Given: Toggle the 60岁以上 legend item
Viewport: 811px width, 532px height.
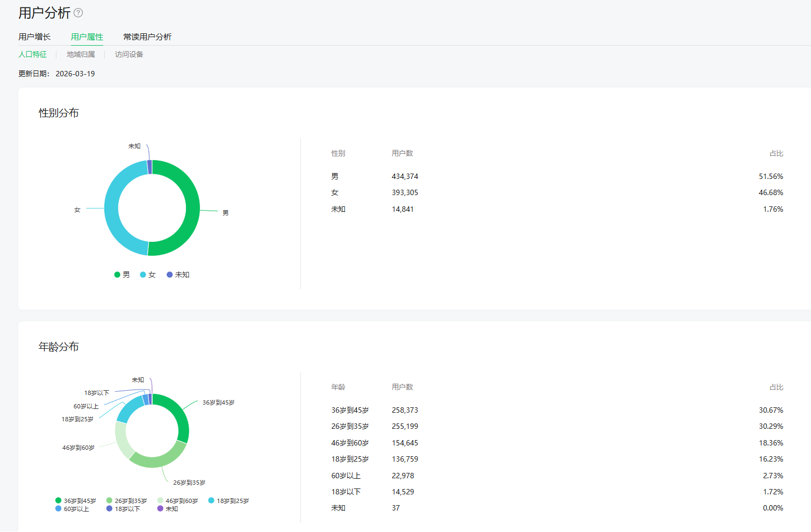Looking at the screenshot, I should pos(72,509).
